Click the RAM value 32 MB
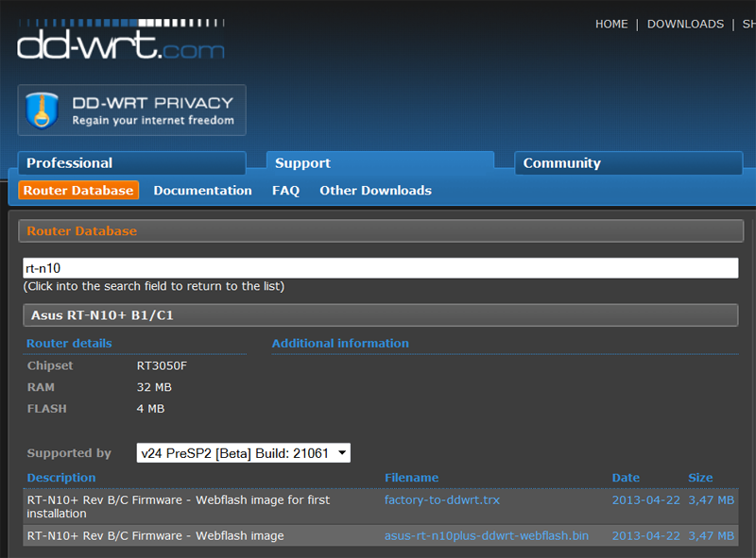This screenshot has width=756, height=558. tap(154, 387)
